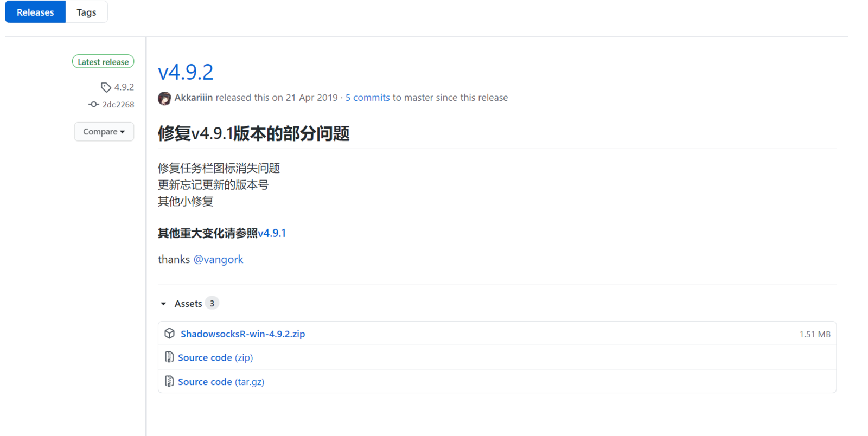Click the commit icon beside 2dc2268
The width and height of the screenshot is (868, 436).
pyautogui.click(x=94, y=104)
